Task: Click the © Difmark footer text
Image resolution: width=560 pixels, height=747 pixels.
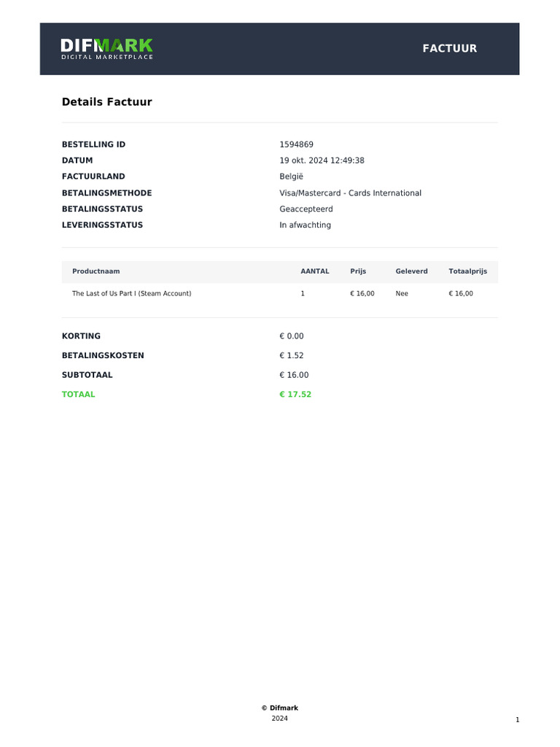Action: tap(280, 708)
